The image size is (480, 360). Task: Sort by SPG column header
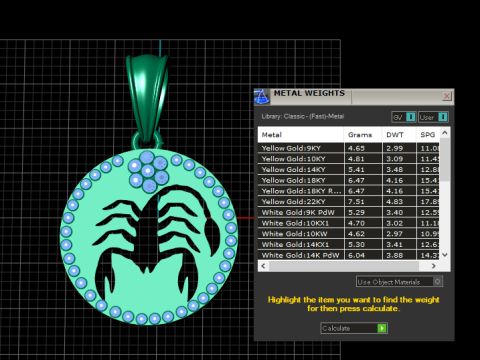(428, 135)
